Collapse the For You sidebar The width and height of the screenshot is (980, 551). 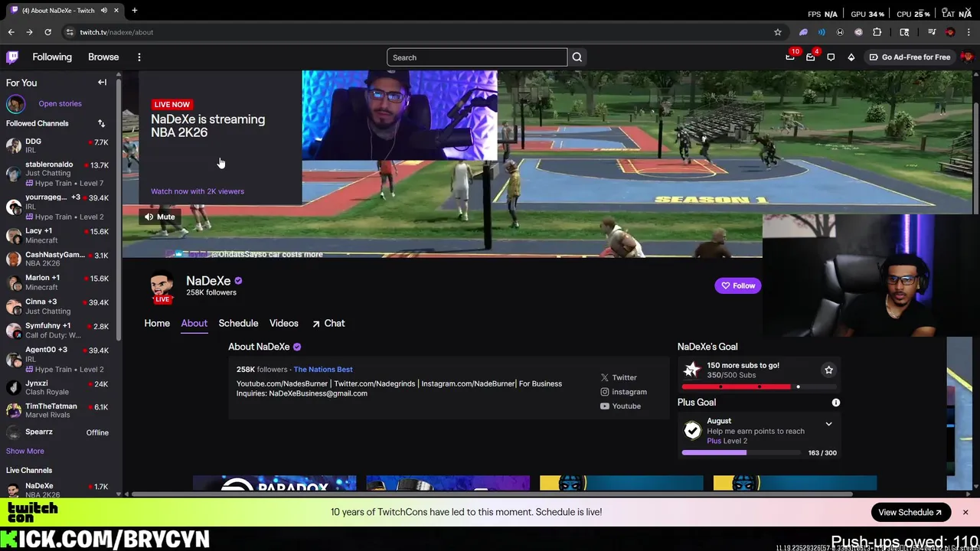[x=102, y=82]
